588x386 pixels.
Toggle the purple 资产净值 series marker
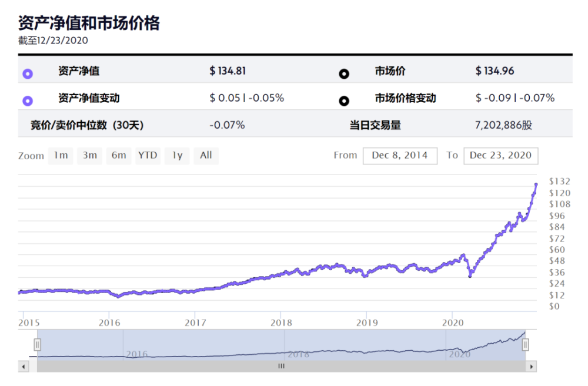[x=28, y=74]
